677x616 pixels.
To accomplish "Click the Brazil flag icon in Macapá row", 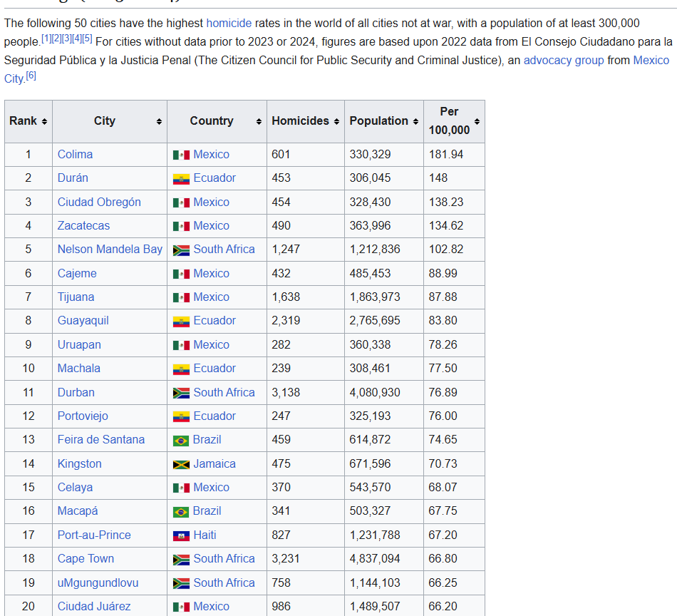I will tap(181, 512).
